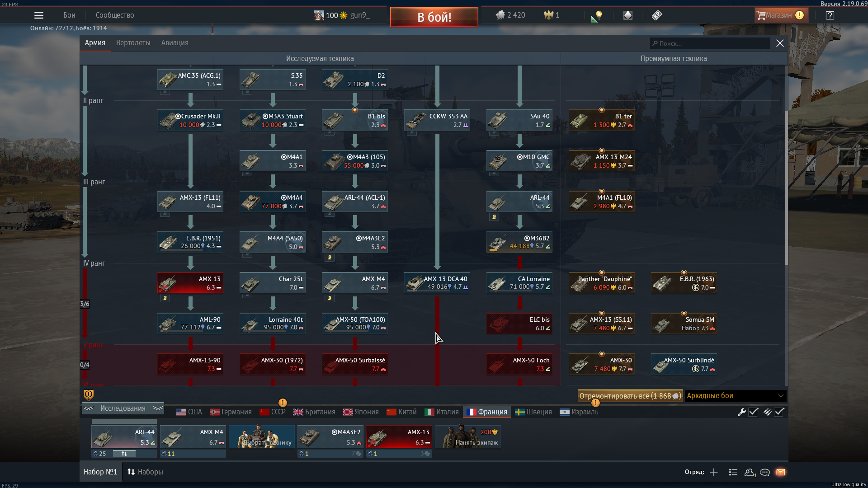
Task: Select the AMX-50 Foch locked card
Action: (x=519, y=364)
